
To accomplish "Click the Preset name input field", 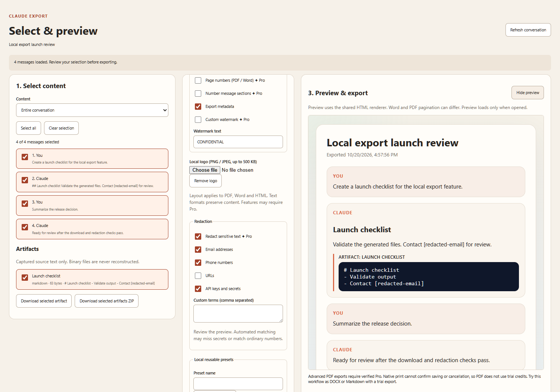I will (x=238, y=384).
